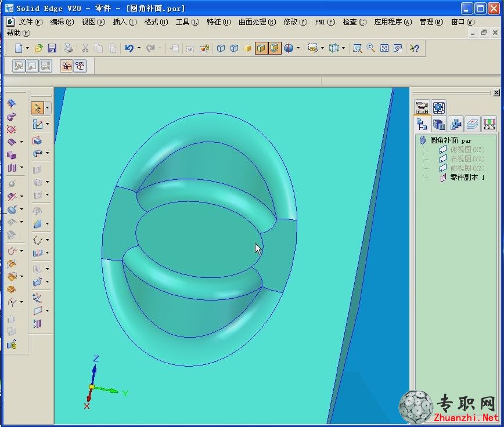Open the 视图(V) menu
504x427 pixels.
(x=93, y=22)
